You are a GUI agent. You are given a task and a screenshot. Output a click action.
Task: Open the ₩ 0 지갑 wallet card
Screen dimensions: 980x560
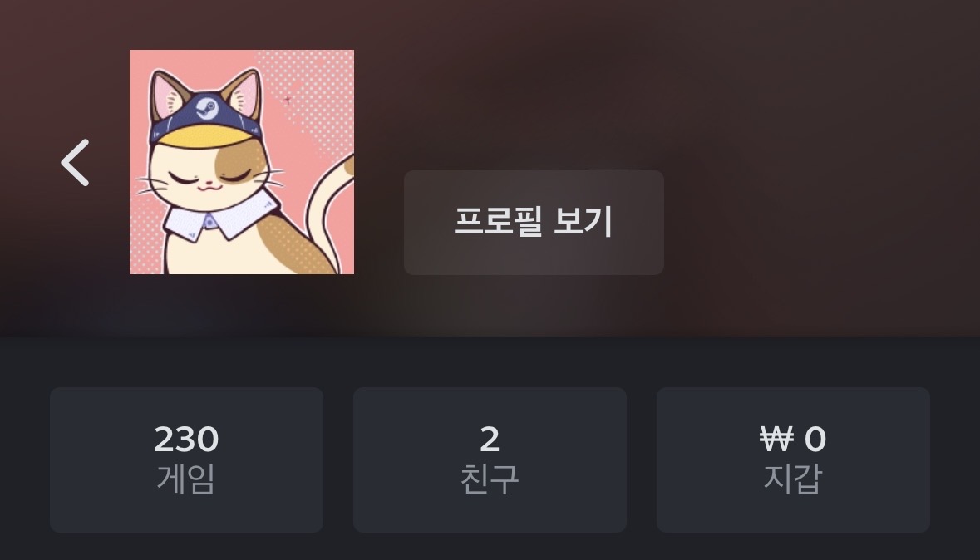pos(793,460)
